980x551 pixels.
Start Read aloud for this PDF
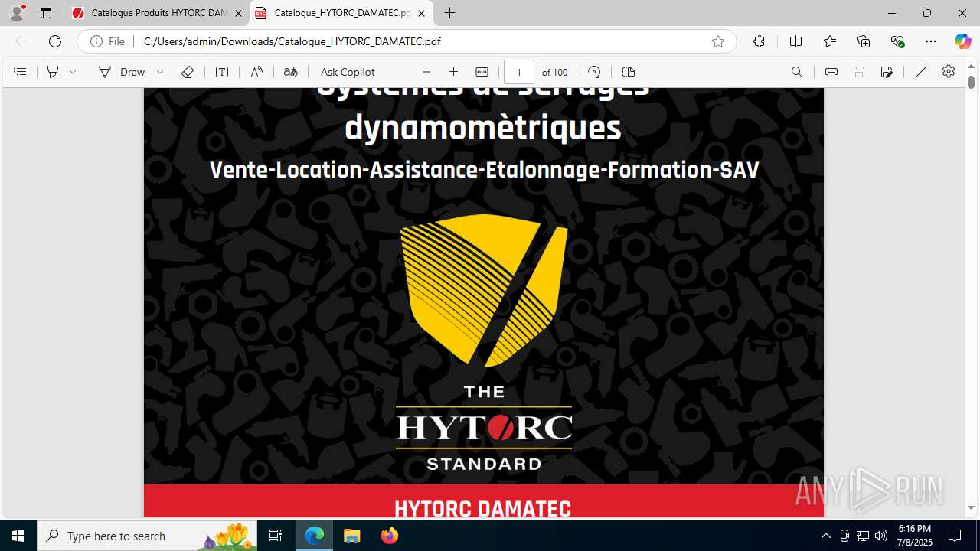click(x=256, y=72)
